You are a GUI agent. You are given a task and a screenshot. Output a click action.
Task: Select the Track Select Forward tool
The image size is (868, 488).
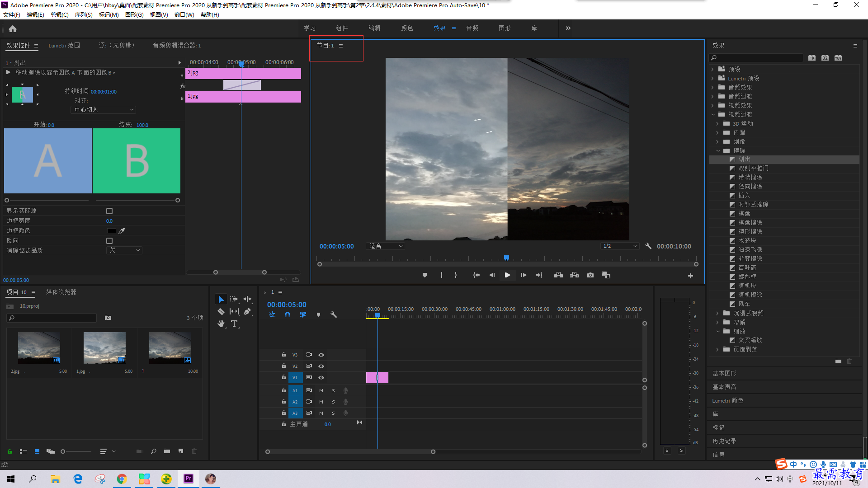point(234,299)
